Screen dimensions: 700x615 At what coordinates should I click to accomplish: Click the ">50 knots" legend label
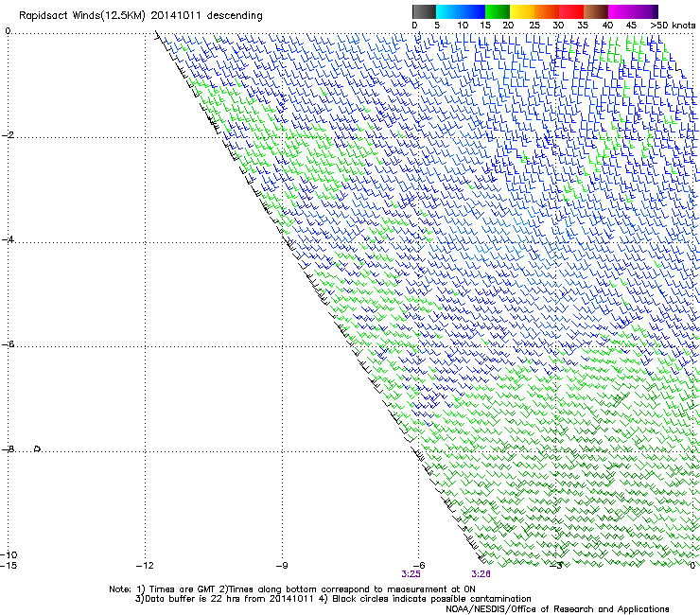pyautogui.click(x=673, y=25)
